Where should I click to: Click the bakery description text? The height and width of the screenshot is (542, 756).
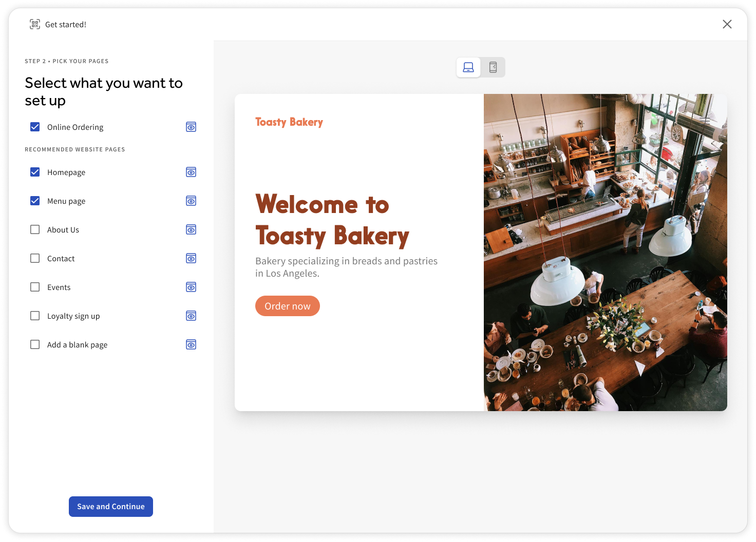tap(347, 267)
